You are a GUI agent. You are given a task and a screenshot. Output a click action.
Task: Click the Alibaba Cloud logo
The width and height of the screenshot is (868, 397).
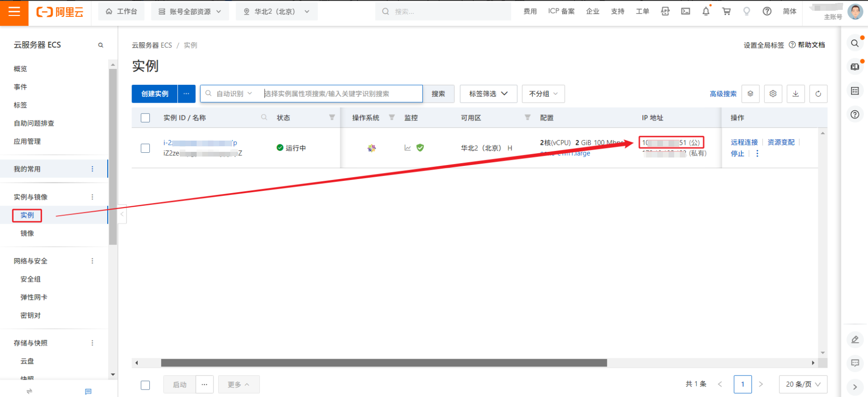[x=60, y=12]
